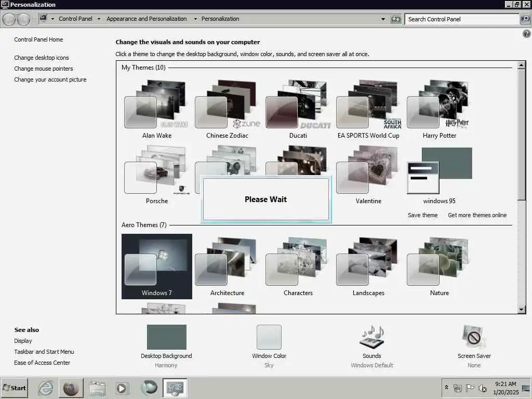The height and width of the screenshot is (399, 532).
Task: Open Taskbar and Start Menu link
Action: (x=44, y=352)
